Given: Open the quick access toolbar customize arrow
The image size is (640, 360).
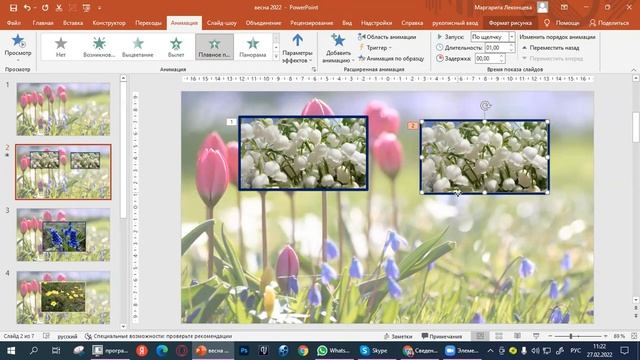Looking at the screenshot, I should point(100,8).
